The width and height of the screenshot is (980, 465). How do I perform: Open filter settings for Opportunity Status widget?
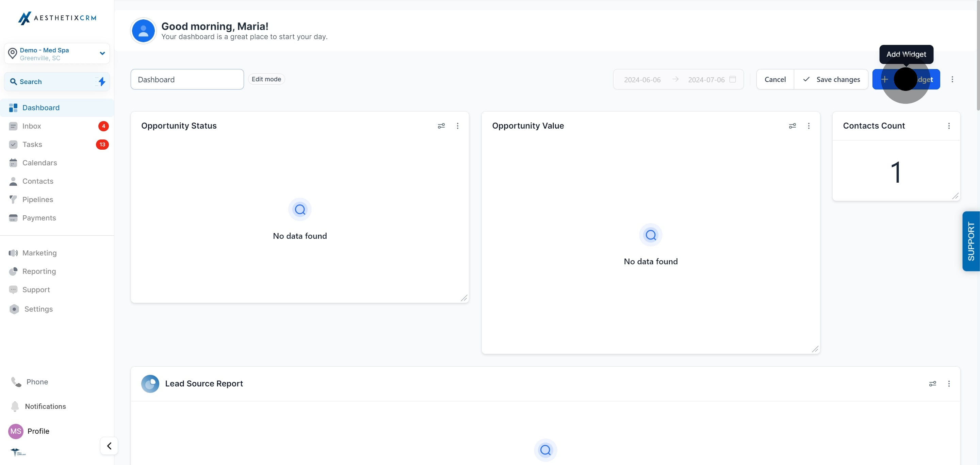[x=441, y=126]
